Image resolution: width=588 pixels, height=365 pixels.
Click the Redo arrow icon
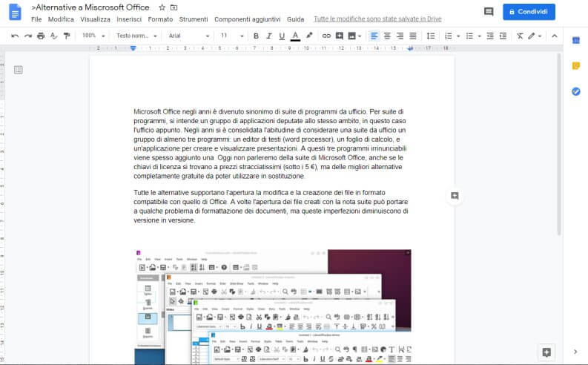tap(28, 36)
